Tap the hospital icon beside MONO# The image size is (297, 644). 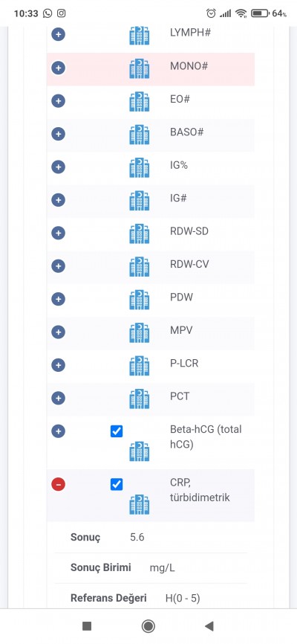(140, 68)
